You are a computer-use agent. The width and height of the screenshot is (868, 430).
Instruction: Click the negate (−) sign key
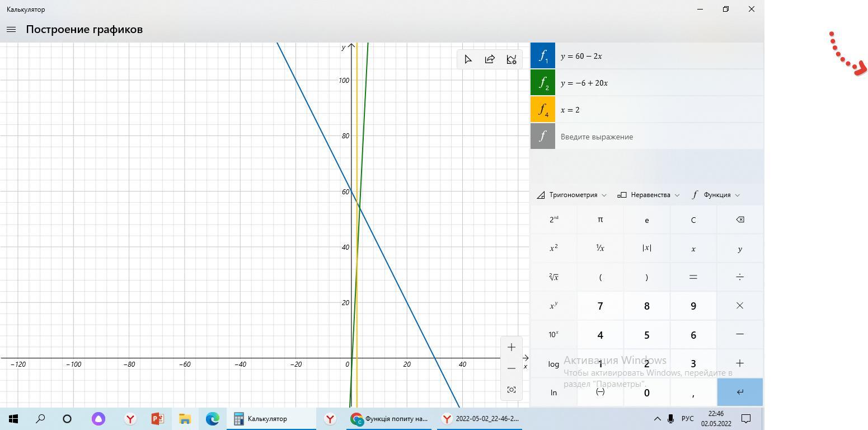pyautogui.click(x=600, y=392)
